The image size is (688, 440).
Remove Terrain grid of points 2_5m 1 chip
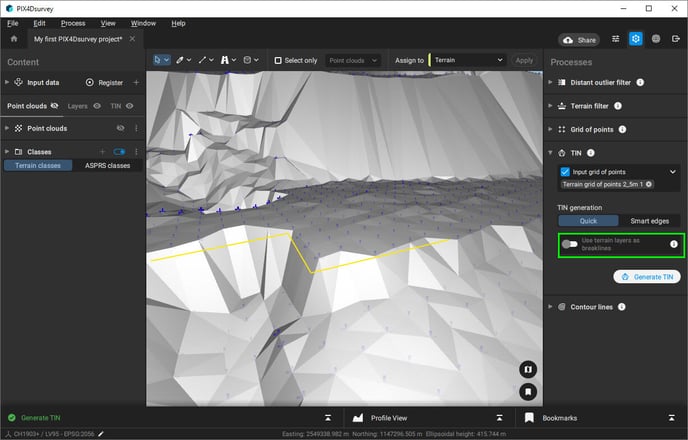pyautogui.click(x=649, y=184)
